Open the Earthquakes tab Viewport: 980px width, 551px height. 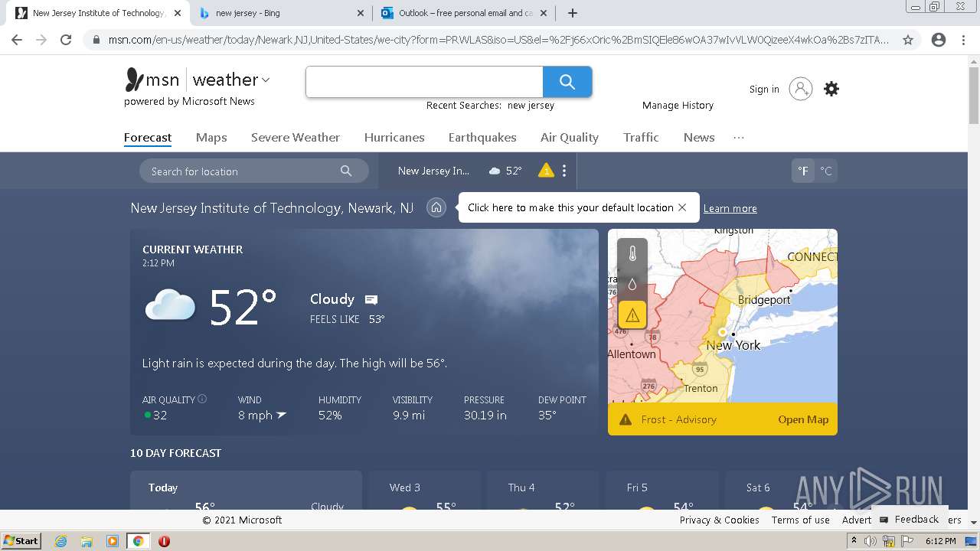click(x=482, y=138)
